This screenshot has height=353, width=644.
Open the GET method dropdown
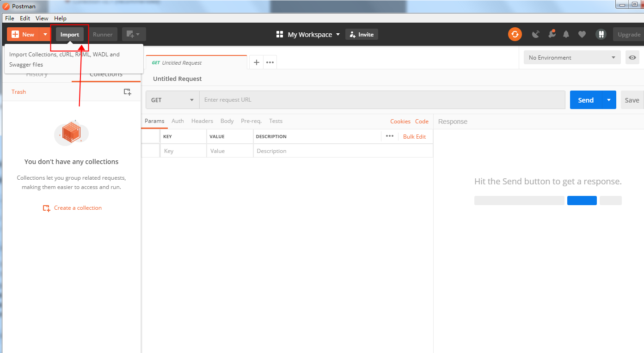(x=172, y=100)
